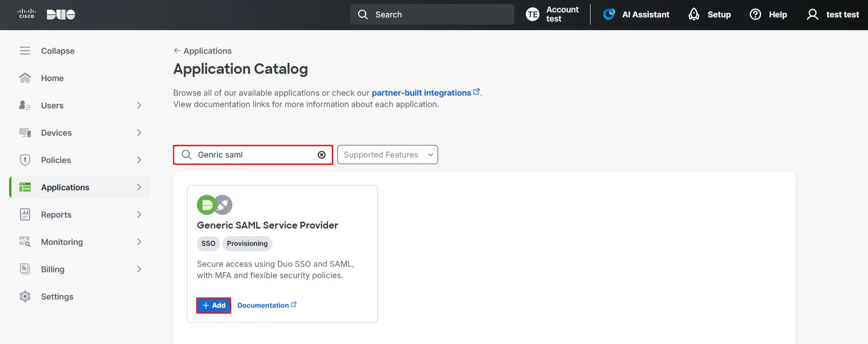This screenshot has width=868, height=344.
Task: Click the Account test switcher
Action: click(x=553, y=14)
